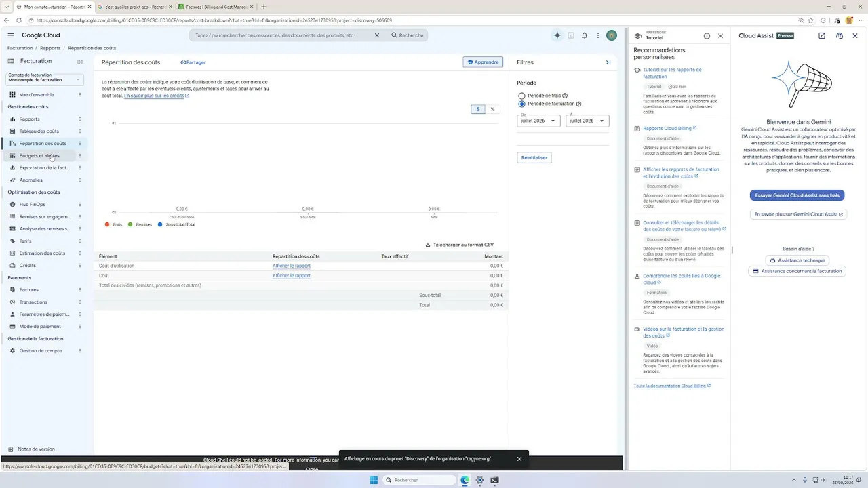Go to Vue d'ensemble in sidebar

coord(37,95)
